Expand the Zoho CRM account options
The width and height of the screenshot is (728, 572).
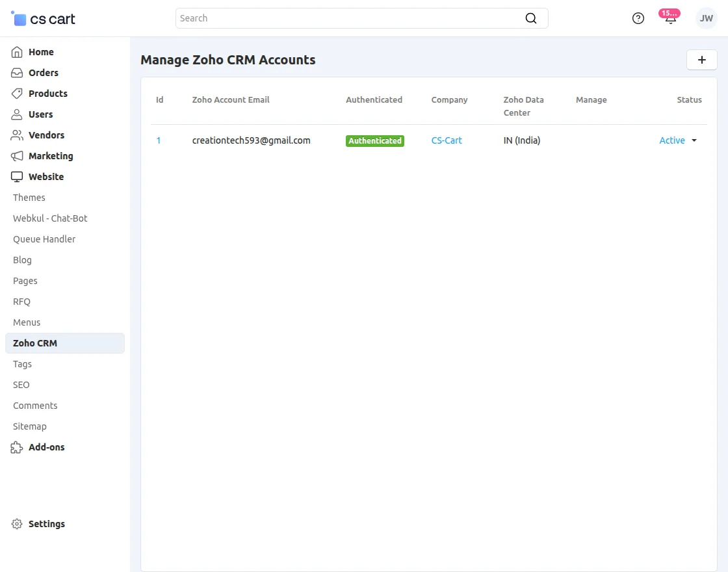coord(694,140)
